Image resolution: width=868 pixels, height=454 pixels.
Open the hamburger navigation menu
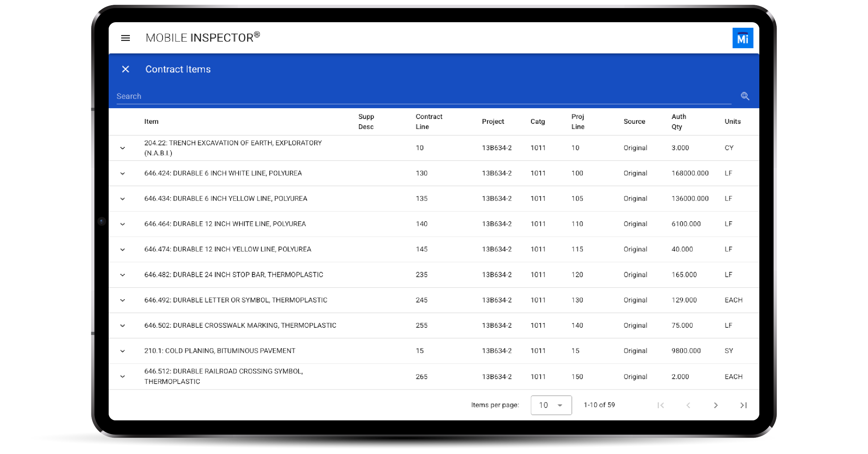click(125, 38)
